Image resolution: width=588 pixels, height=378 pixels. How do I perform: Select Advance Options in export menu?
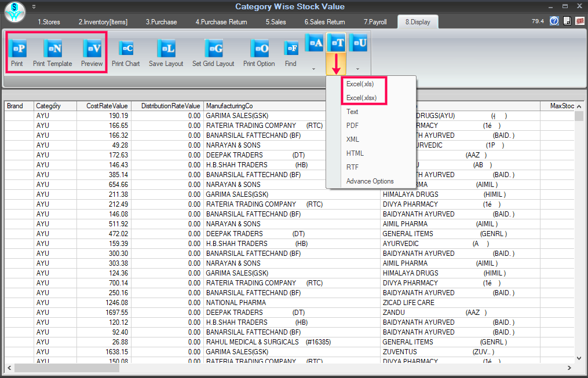pyautogui.click(x=370, y=181)
